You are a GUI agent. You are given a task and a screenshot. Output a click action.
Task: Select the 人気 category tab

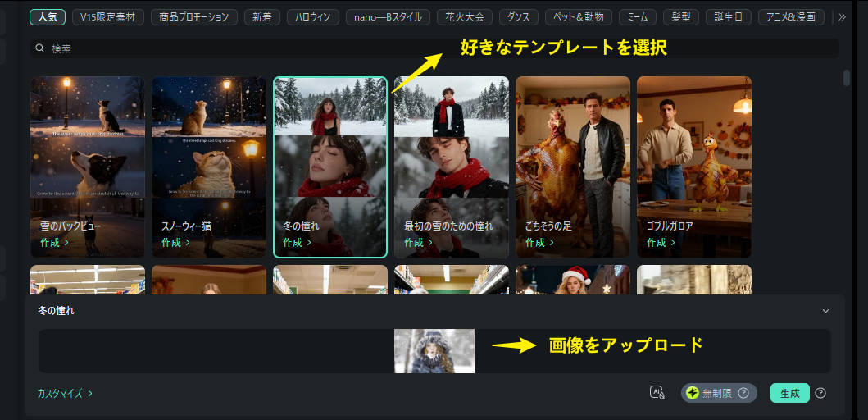[x=48, y=17]
